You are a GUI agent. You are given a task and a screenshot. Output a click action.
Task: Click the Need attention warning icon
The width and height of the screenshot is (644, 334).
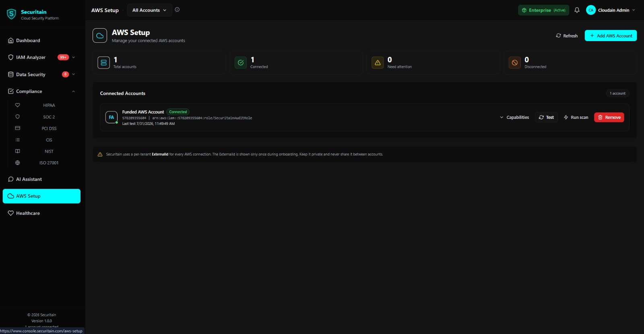(378, 62)
